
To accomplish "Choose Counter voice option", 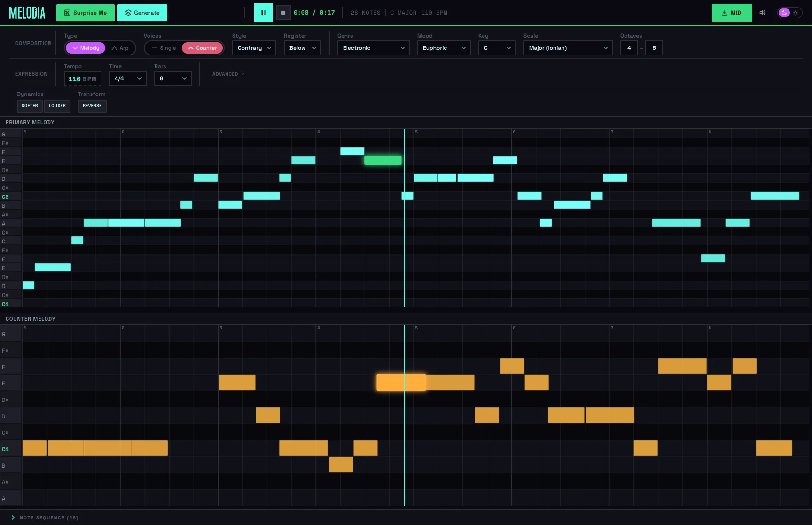I will [203, 48].
